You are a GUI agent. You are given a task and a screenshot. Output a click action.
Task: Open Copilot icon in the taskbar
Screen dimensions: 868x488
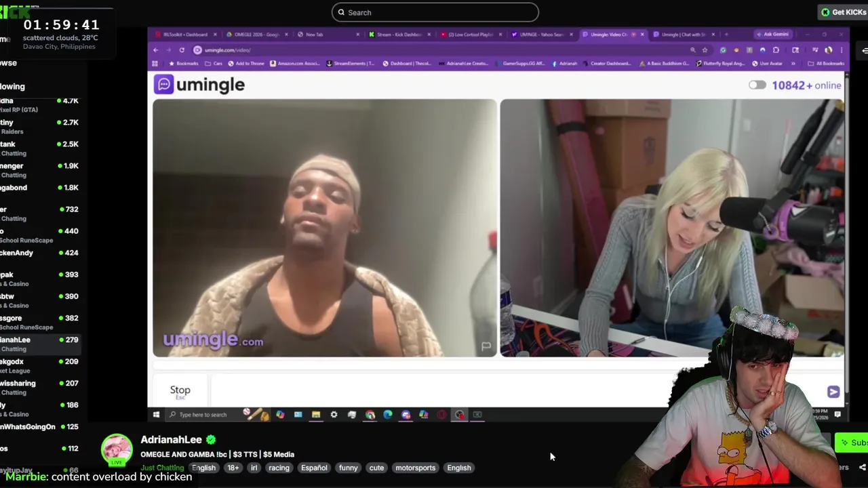(x=280, y=415)
